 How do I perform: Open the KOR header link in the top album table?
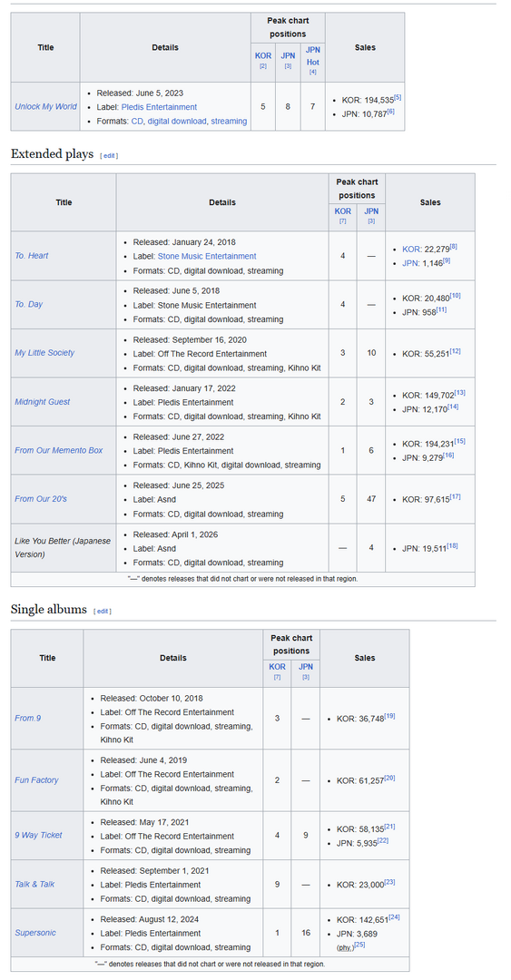click(x=263, y=55)
